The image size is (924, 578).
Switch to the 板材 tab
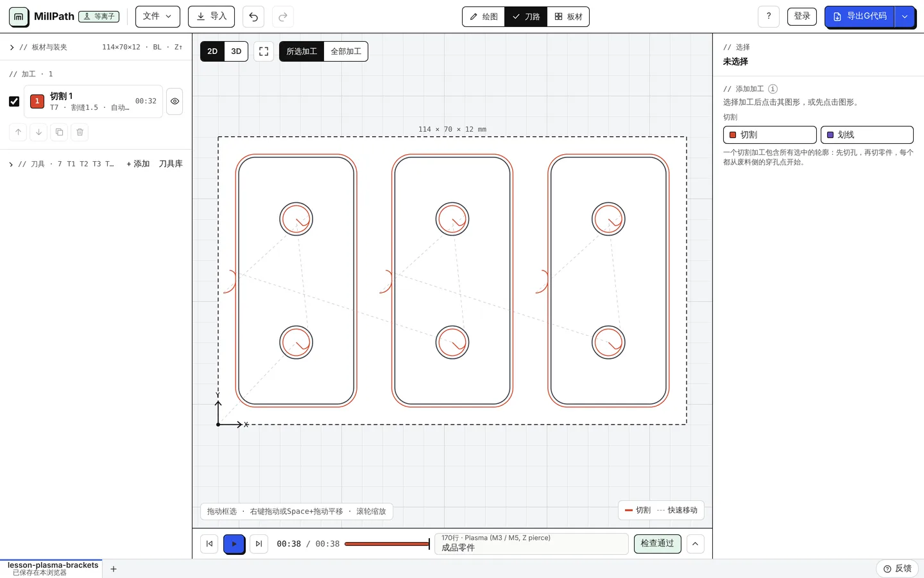pyautogui.click(x=569, y=17)
